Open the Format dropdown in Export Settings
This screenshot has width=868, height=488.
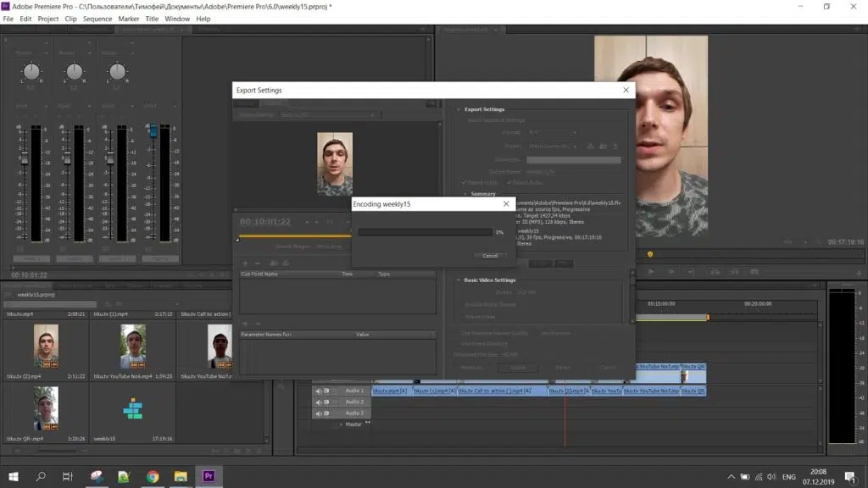click(x=553, y=133)
